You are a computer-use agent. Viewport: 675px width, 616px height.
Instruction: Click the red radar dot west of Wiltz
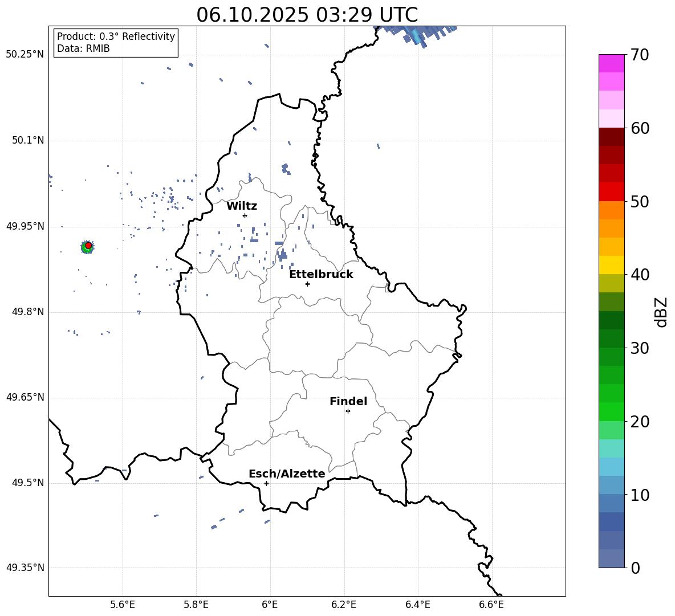pyautogui.click(x=88, y=246)
